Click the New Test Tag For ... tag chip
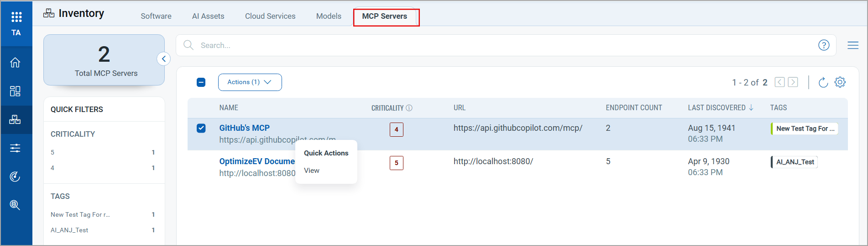 click(x=805, y=128)
